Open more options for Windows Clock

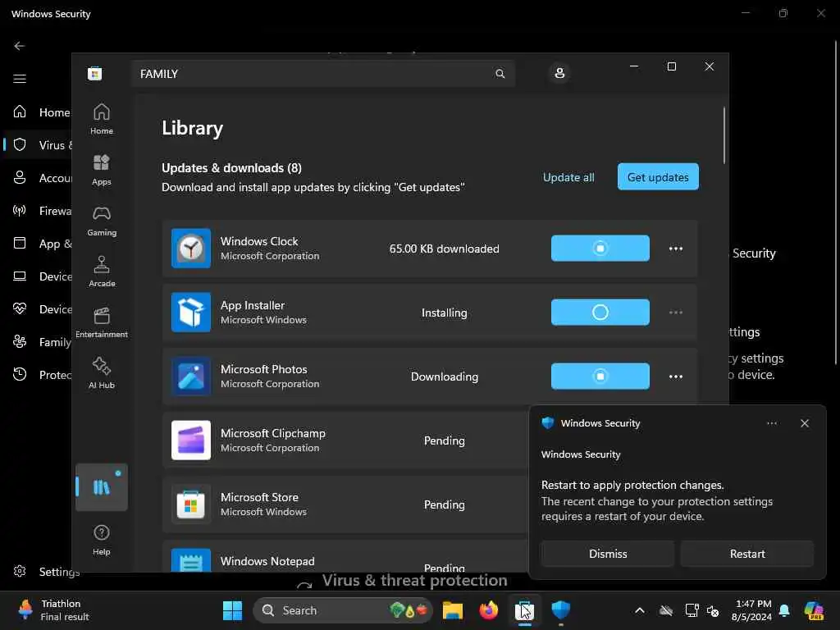click(676, 248)
